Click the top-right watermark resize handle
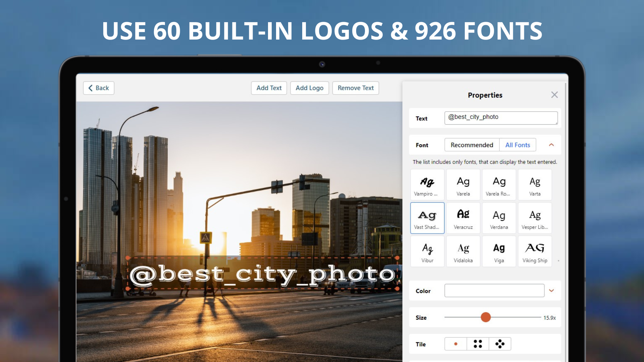 [x=397, y=258]
